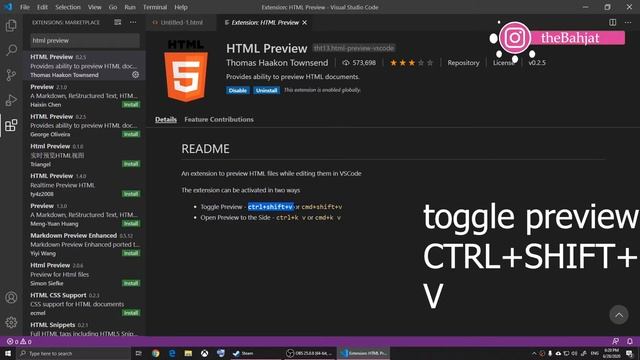Open editor more actions ellipsis
The width and height of the screenshot is (640, 360).
point(628,22)
